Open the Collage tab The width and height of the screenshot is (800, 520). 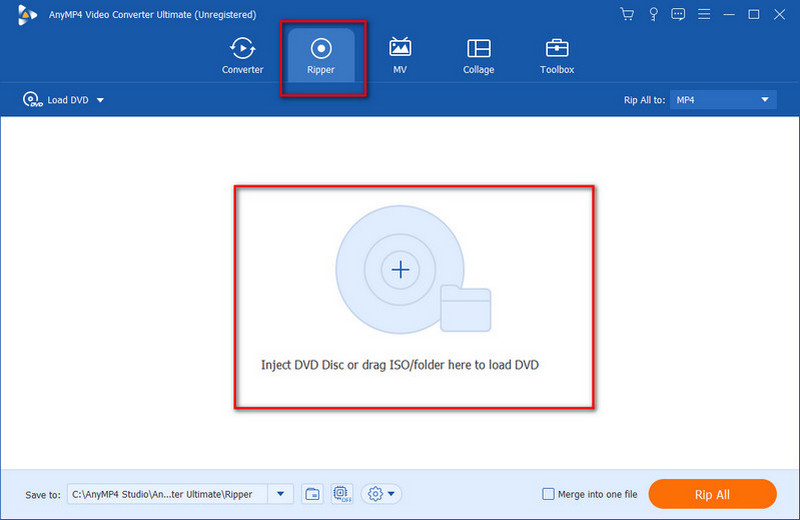point(478,55)
